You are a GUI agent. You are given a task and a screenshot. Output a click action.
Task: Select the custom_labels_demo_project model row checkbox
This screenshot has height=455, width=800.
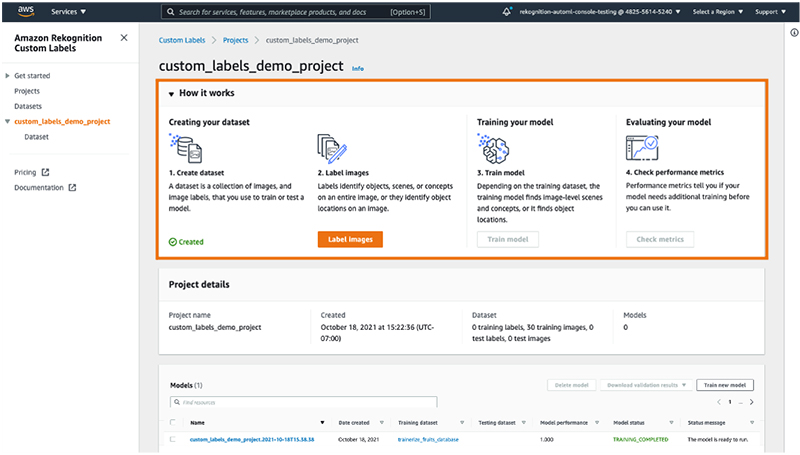coord(172,439)
